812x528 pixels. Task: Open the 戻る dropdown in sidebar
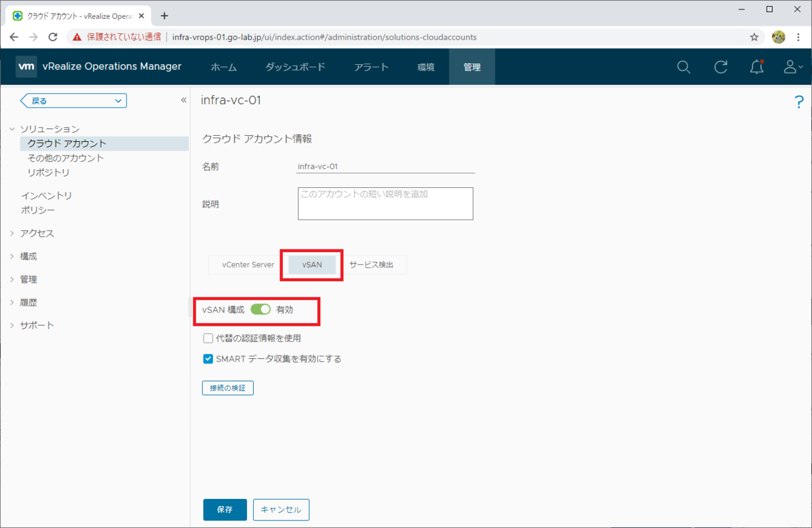73,100
